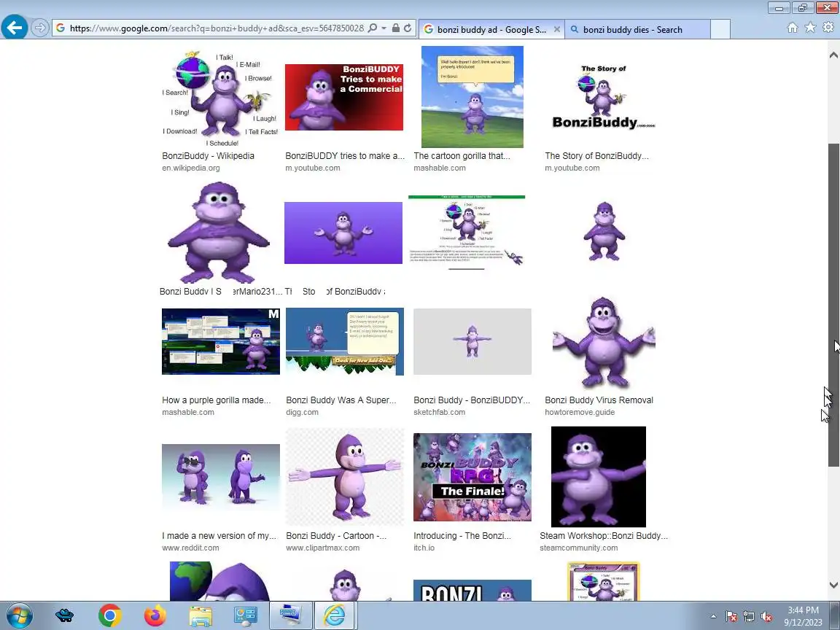Open the small standing Bonzi image on the white background

(x=604, y=231)
